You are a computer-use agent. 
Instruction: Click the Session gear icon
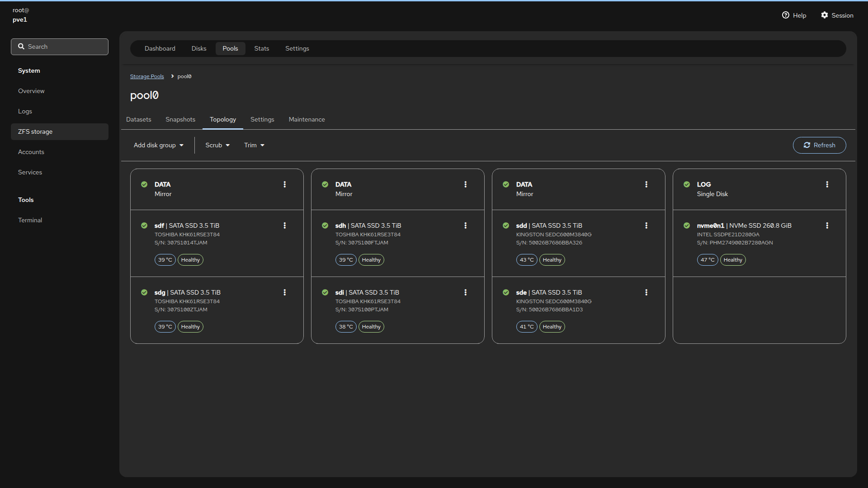tap(825, 15)
